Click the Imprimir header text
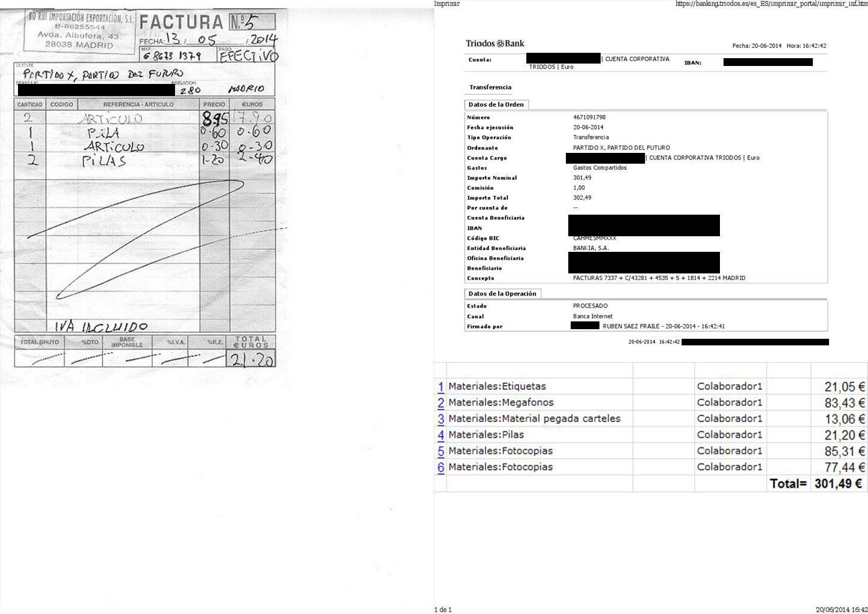The height and width of the screenshot is (614, 868). [447, 4]
